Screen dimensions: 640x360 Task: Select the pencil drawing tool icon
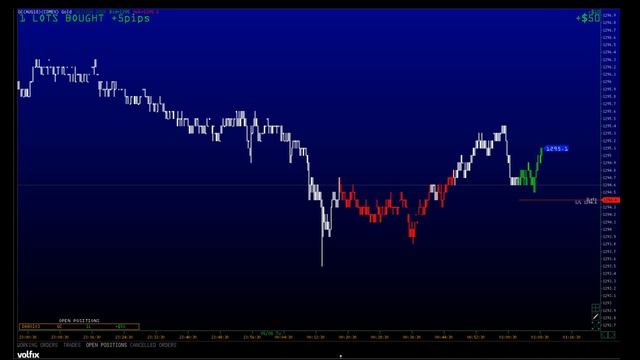pyautogui.click(x=596, y=317)
